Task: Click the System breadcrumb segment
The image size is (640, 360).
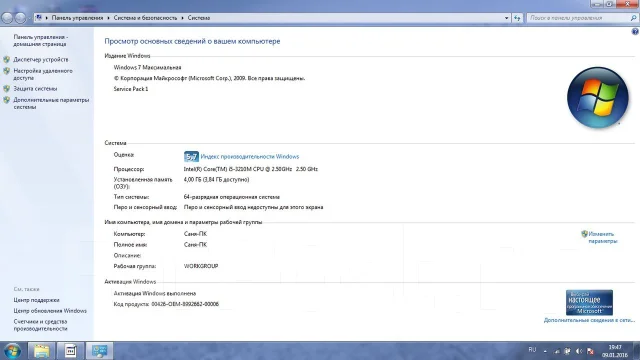Action: click(199, 18)
